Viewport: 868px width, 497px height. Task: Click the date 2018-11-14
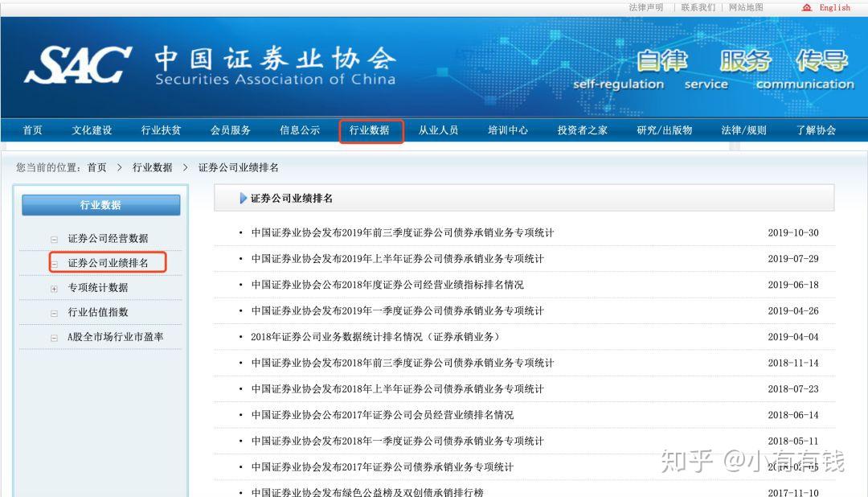pos(793,363)
